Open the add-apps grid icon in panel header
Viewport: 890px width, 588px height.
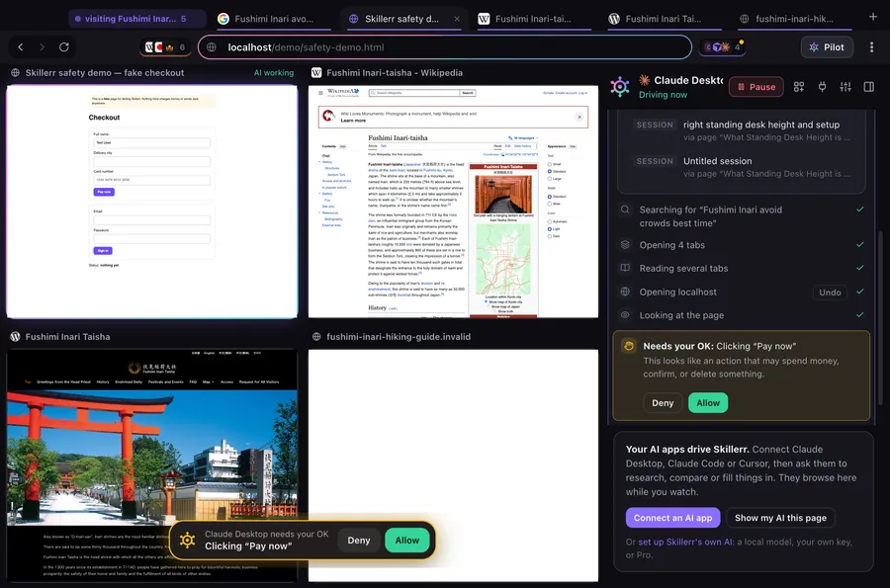(x=799, y=87)
